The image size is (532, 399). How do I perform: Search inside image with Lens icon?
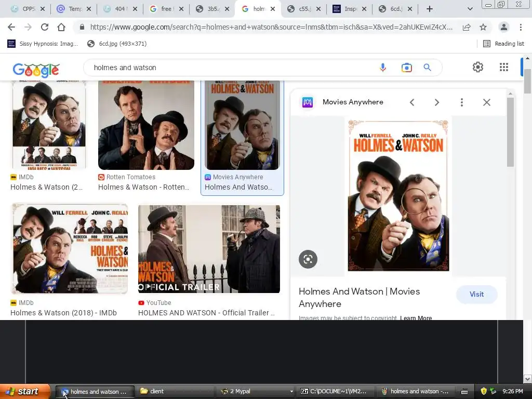[x=308, y=259]
